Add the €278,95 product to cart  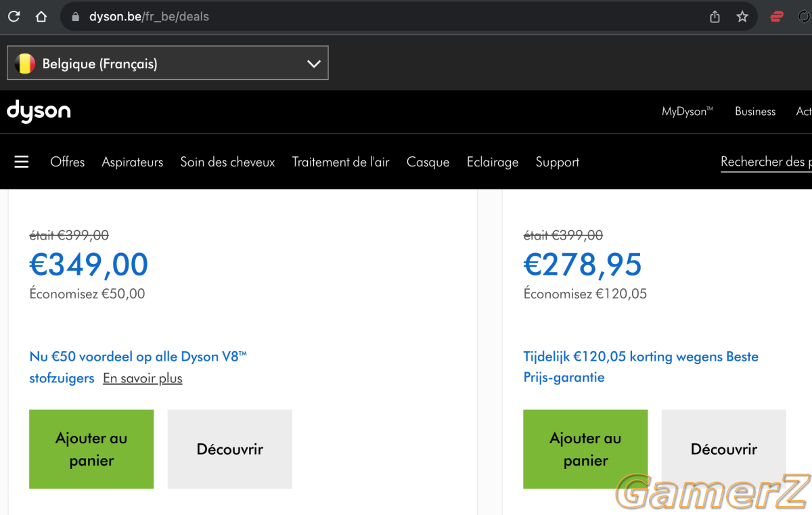point(585,449)
